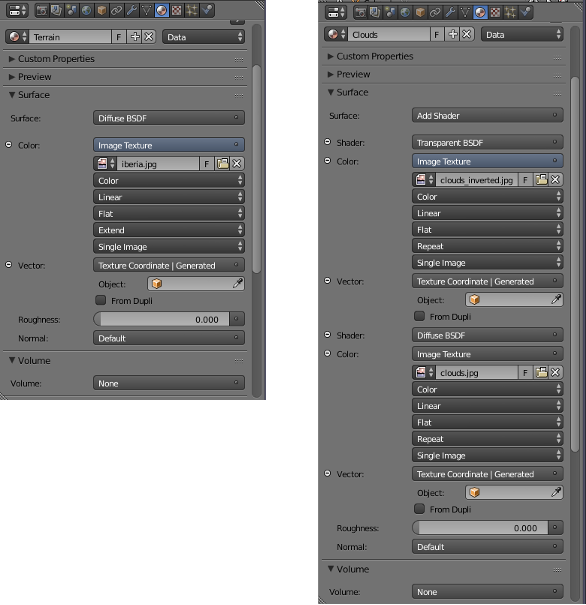Enable From Dupli checkbox in Terrain panel
The width and height of the screenshot is (586, 605).
[101, 300]
